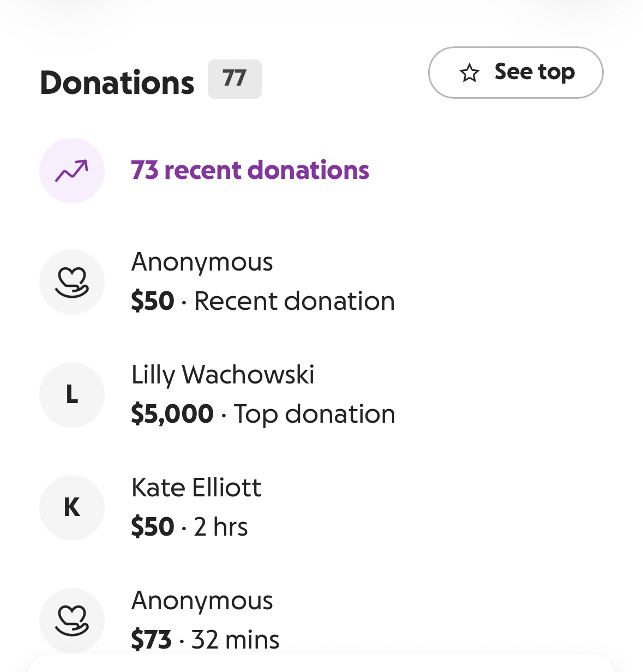
Task: Click the purple trending arrow icon
Action: [72, 171]
